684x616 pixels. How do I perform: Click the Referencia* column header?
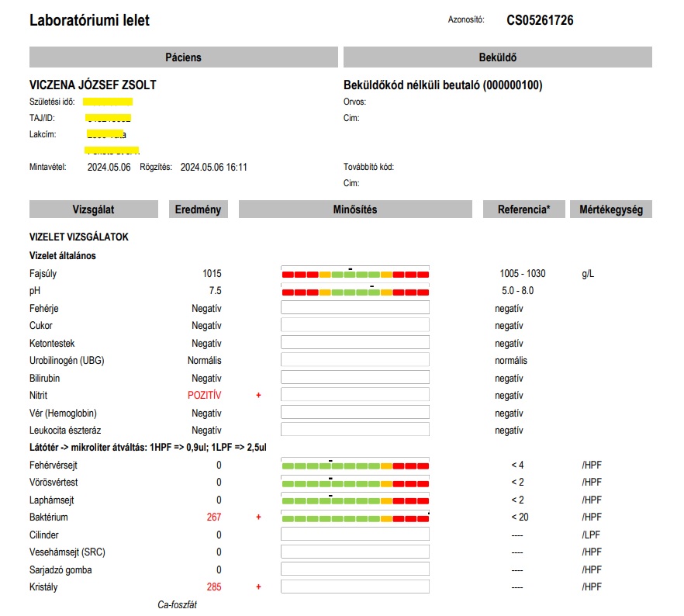coord(523,209)
